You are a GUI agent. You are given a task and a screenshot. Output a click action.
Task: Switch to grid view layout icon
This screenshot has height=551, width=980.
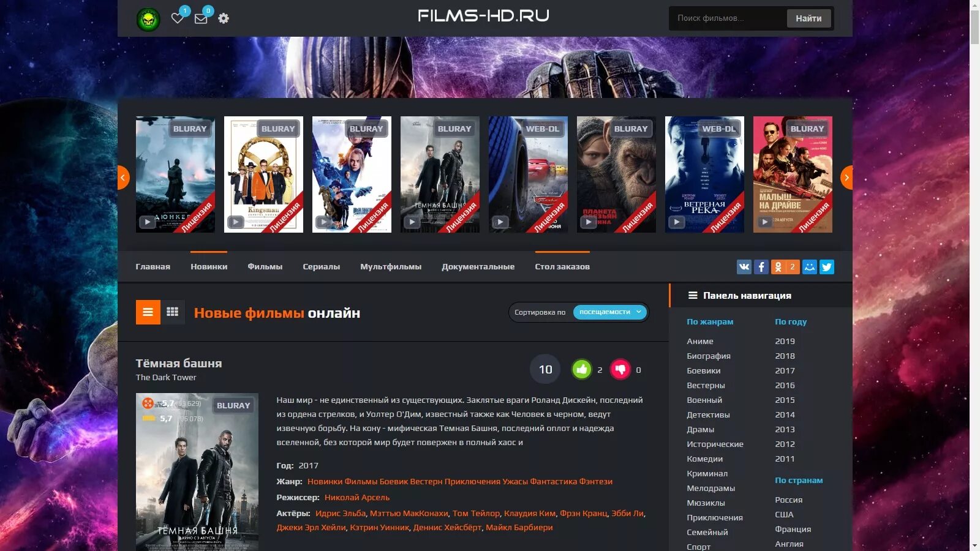(x=173, y=312)
